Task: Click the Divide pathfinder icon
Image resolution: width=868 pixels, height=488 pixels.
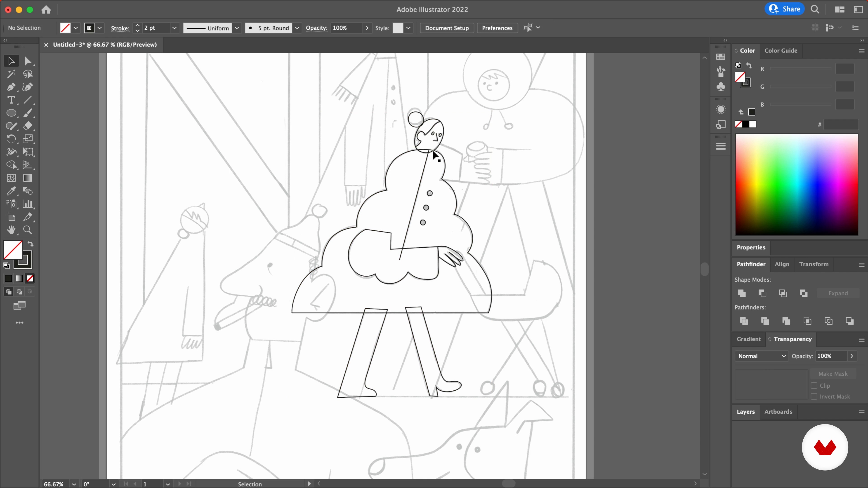Action: [744, 321]
